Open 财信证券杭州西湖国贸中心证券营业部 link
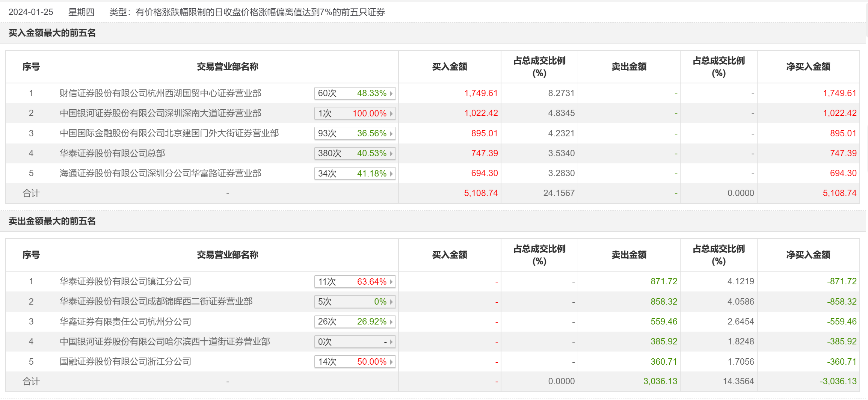The width and height of the screenshot is (868, 400). 160,93
